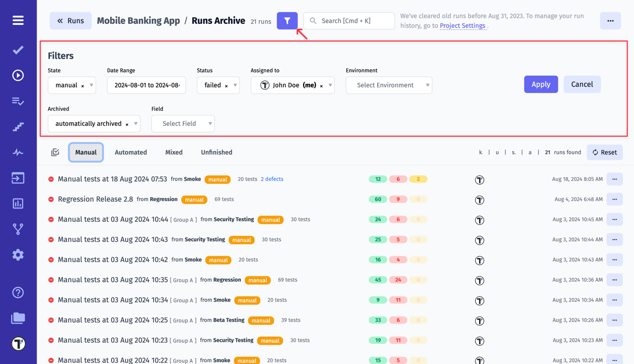
Task: Switch to the Unfinished tab
Action: 216,153
